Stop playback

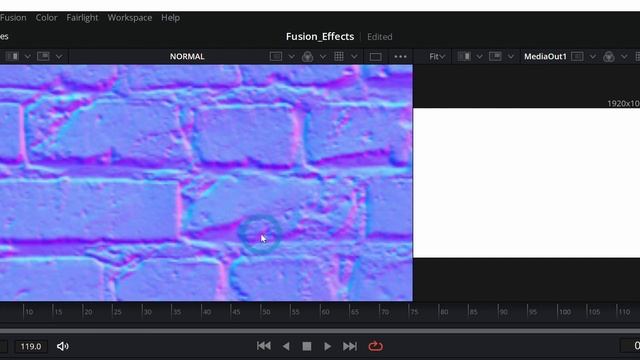pyautogui.click(x=307, y=346)
